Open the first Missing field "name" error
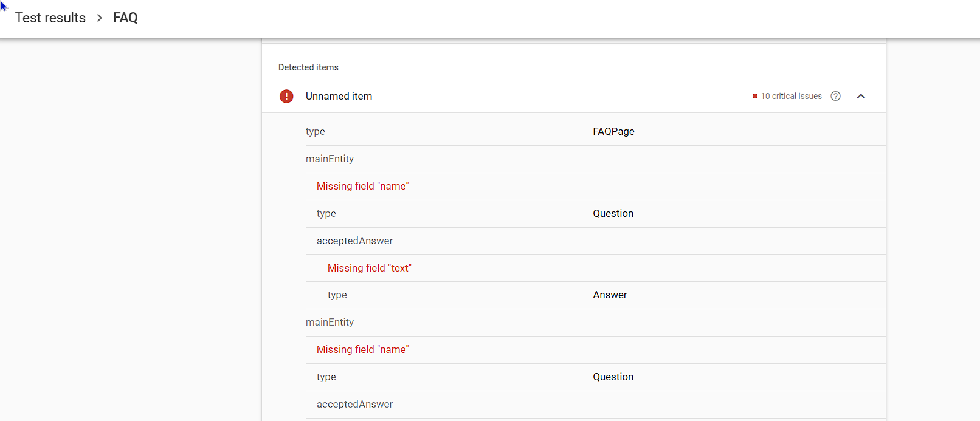980x421 pixels. click(x=362, y=186)
